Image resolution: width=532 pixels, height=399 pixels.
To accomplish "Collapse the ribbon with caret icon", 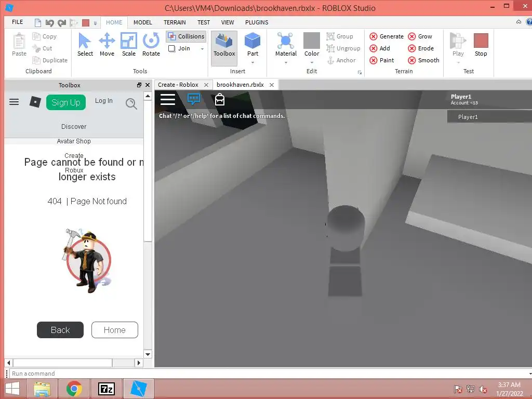I will click(x=518, y=22).
